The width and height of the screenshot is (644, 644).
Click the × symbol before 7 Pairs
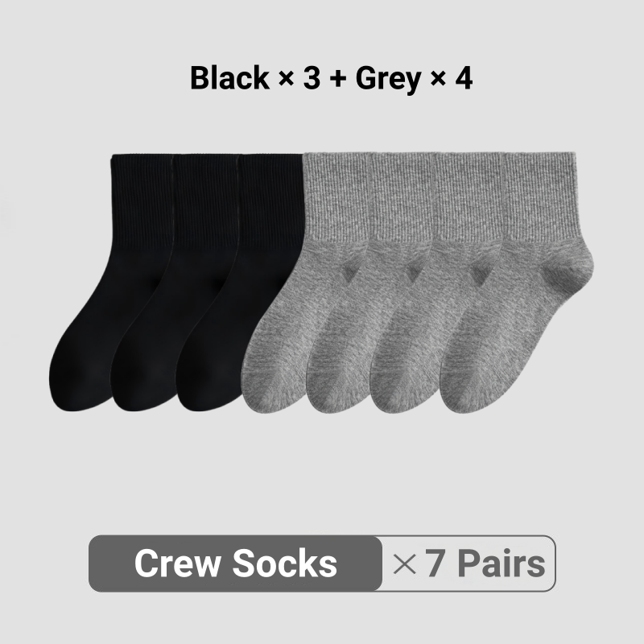click(x=405, y=564)
